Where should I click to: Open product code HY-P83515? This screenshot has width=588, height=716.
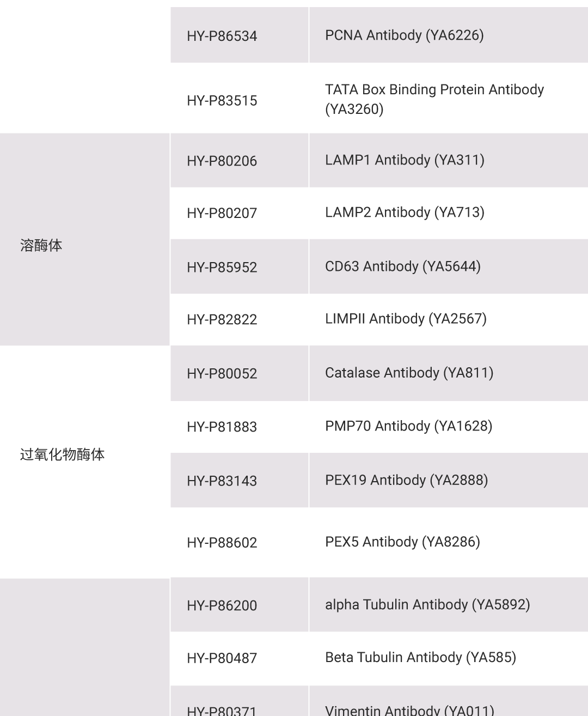coord(222,100)
